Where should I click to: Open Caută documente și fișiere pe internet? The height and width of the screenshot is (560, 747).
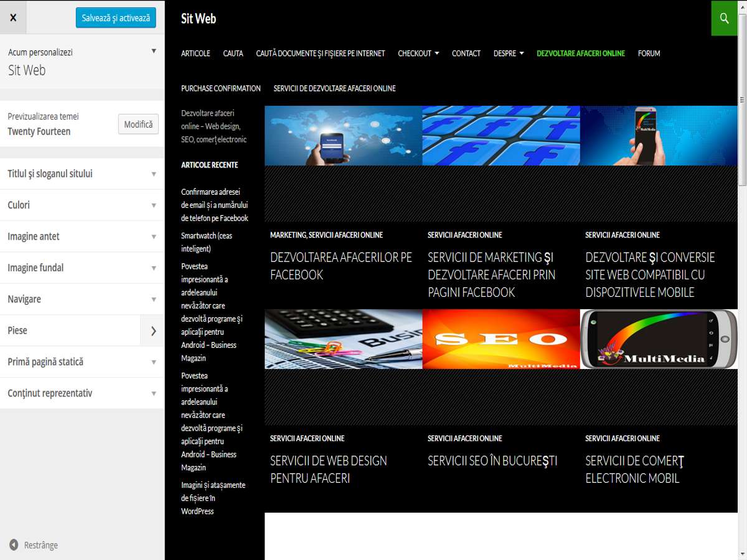coord(321,54)
